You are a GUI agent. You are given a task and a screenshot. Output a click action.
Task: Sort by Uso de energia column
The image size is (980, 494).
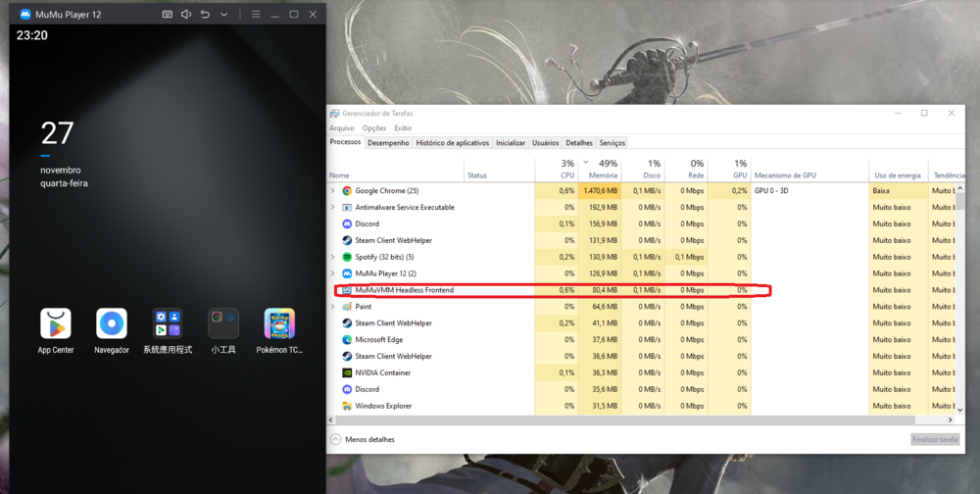[899, 169]
